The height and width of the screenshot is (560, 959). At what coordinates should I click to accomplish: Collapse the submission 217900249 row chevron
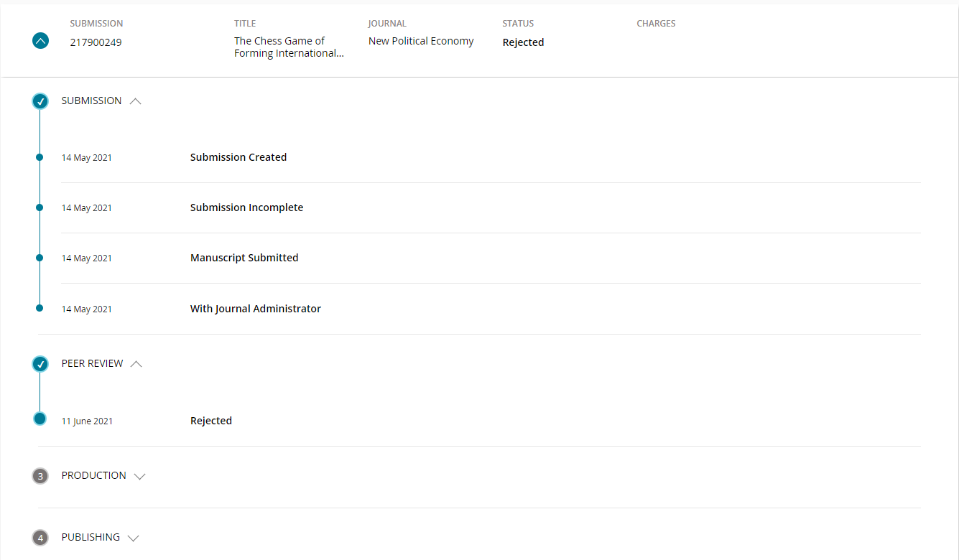coord(41,41)
